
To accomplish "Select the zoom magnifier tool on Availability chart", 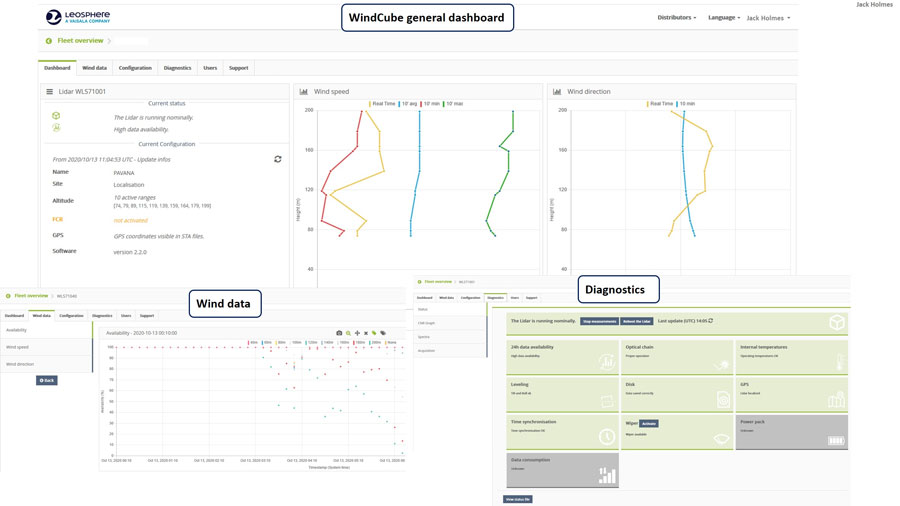I will pos(348,333).
